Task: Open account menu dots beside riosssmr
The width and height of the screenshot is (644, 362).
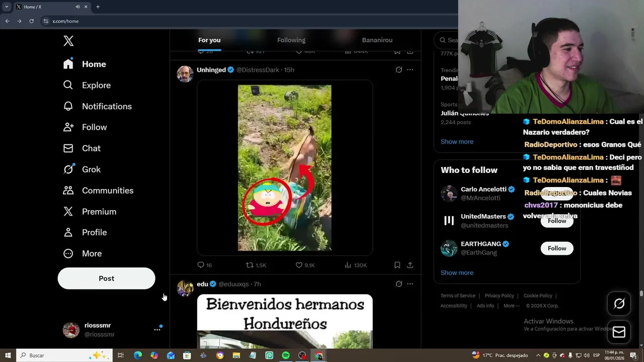Action: click(x=157, y=329)
